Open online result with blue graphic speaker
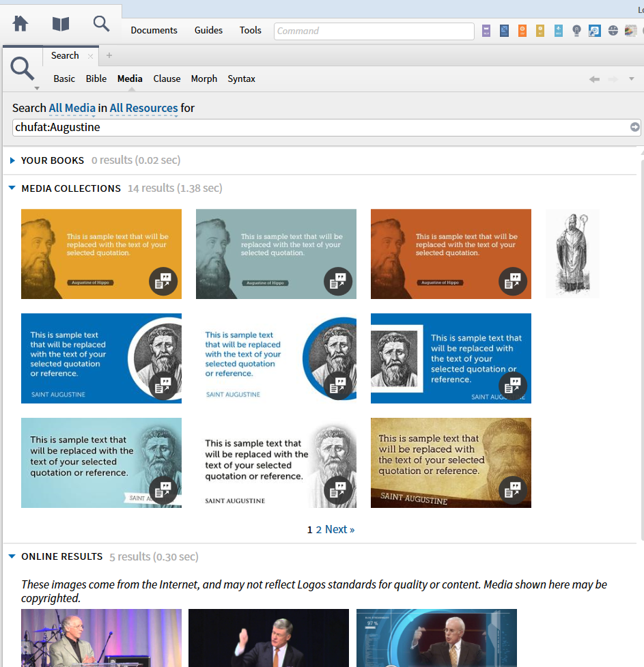 [x=436, y=638]
